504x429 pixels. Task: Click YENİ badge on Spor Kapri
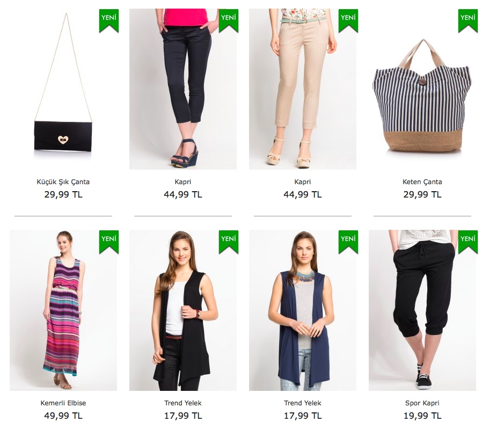pos(468,242)
